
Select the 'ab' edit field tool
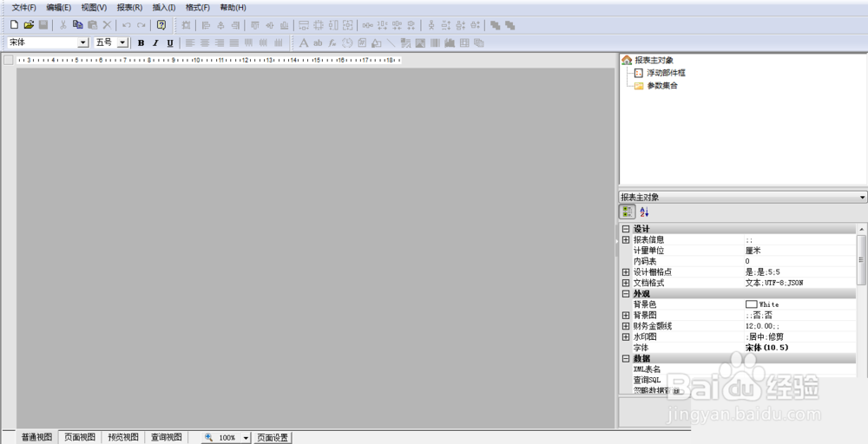(x=318, y=42)
